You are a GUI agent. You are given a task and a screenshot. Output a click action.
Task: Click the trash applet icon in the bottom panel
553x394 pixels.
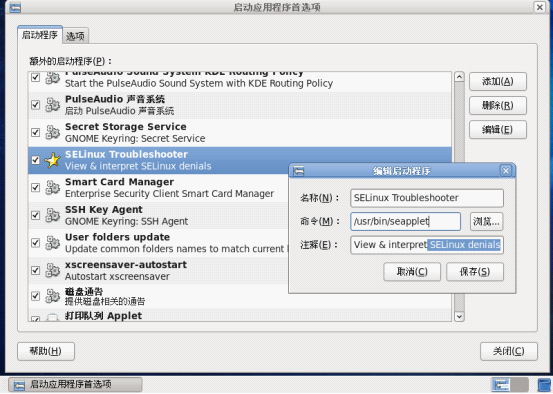[x=544, y=385]
